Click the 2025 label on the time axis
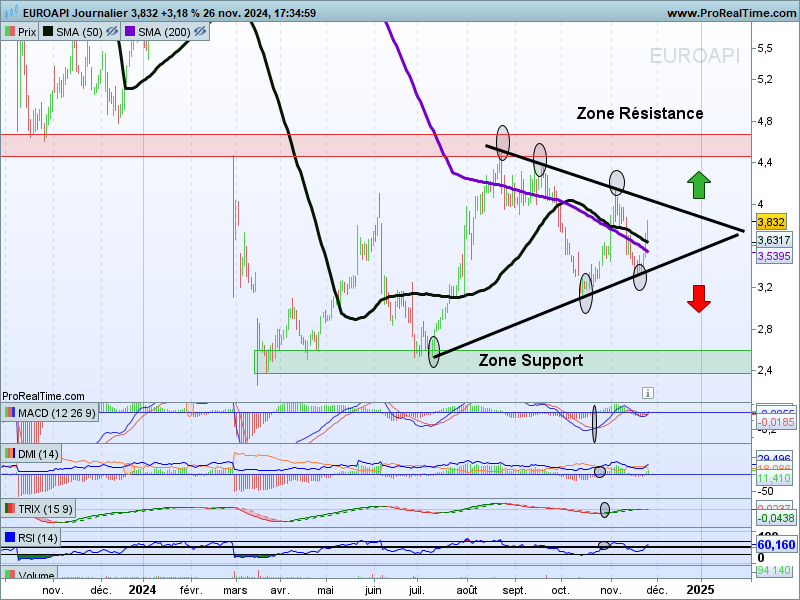This screenshot has height=600, width=800. tap(701, 590)
